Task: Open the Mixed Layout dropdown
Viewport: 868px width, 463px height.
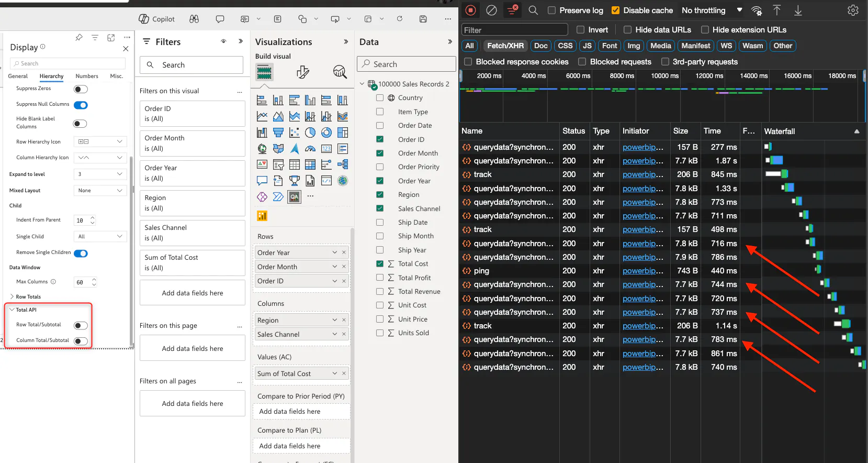Action: coord(100,191)
